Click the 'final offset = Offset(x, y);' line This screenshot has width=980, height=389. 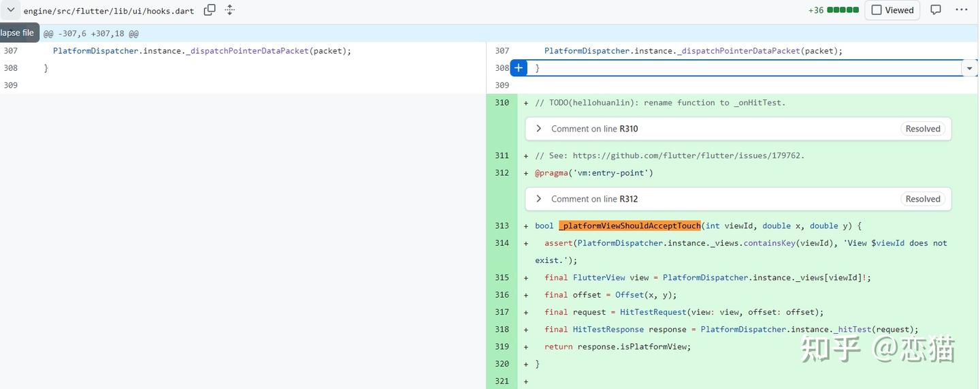610,295
